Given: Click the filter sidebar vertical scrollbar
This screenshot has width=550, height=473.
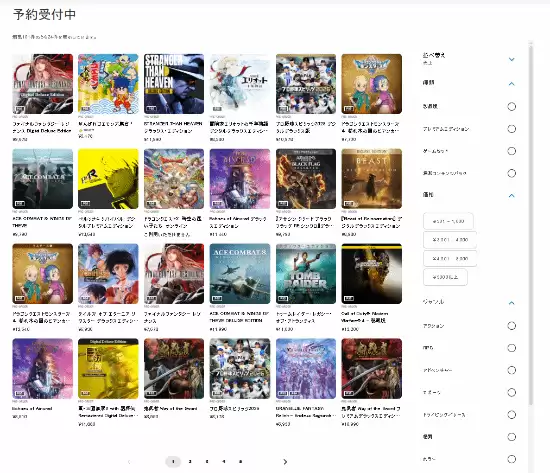Looking at the screenshot, I should [531, 225].
